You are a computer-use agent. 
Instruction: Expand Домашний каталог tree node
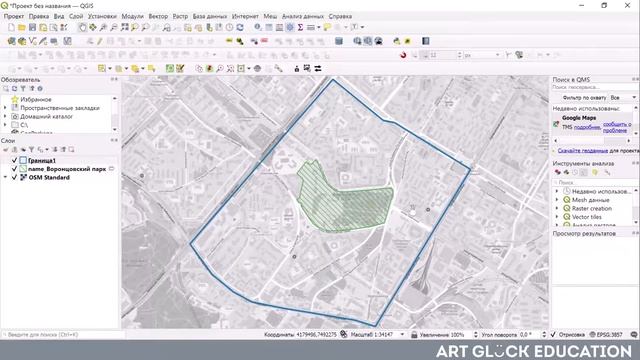pos(5,116)
